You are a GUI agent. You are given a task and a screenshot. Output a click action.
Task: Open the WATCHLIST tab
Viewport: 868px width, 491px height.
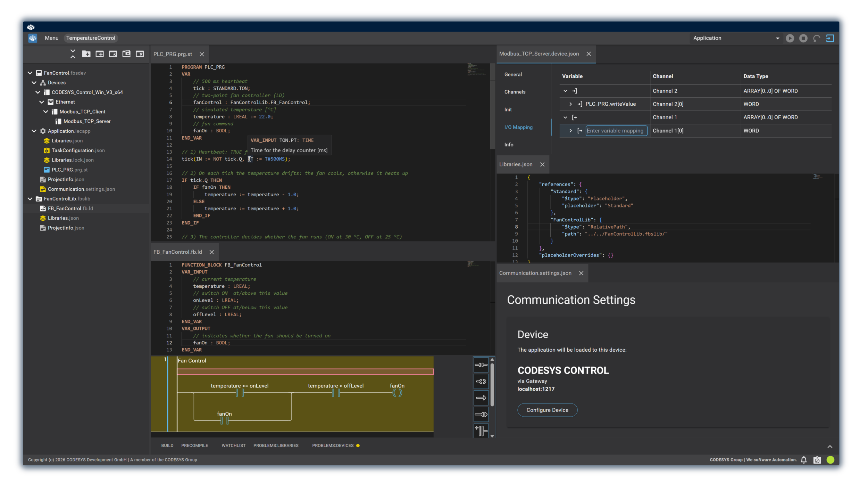(x=234, y=446)
